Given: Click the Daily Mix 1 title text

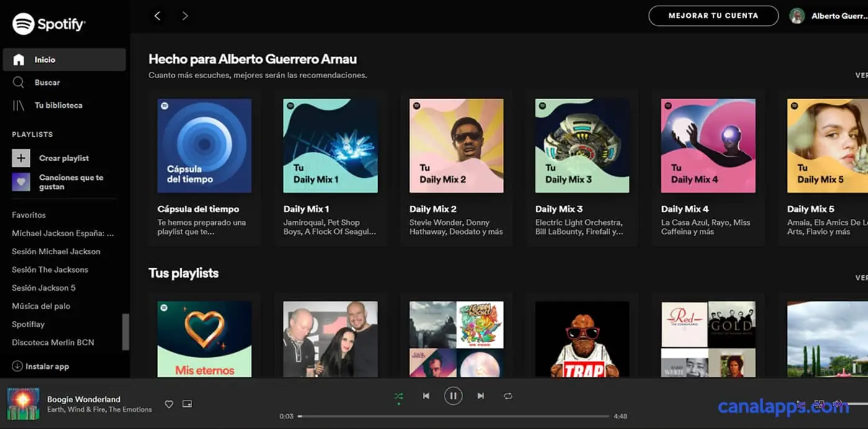Looking at the screenshot, I should coord(306,209).
